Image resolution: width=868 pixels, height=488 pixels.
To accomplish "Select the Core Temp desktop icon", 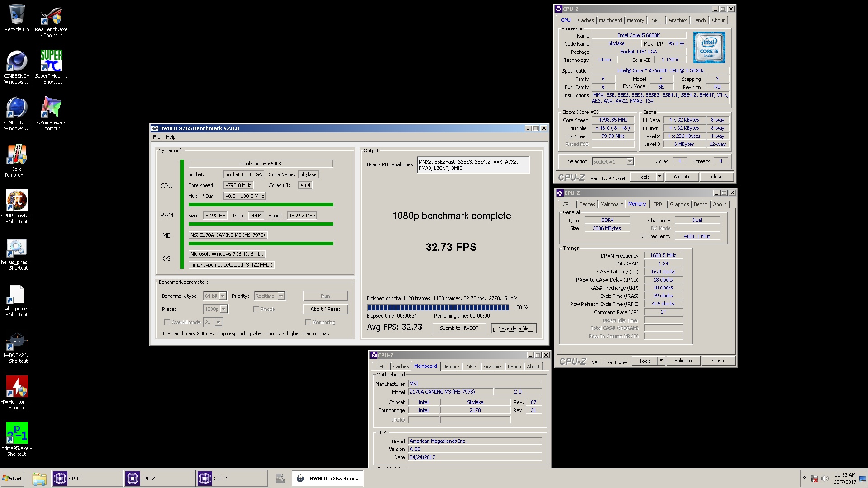I will point(17,160).
